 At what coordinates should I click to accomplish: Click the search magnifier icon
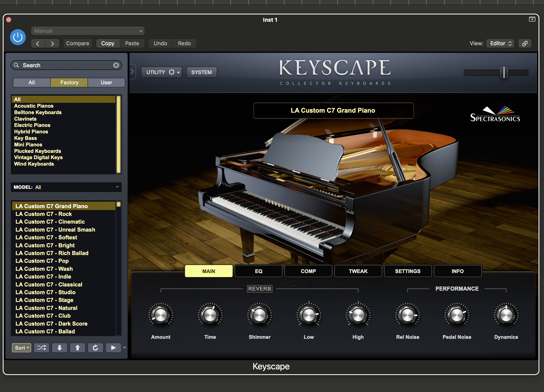pyautogui.click(x=16, y=65)
